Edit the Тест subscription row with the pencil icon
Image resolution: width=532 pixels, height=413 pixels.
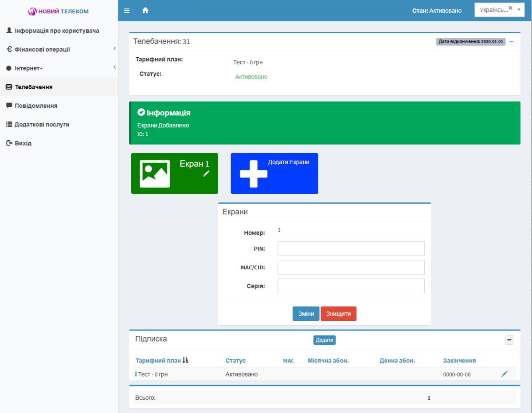pos(505,374)
